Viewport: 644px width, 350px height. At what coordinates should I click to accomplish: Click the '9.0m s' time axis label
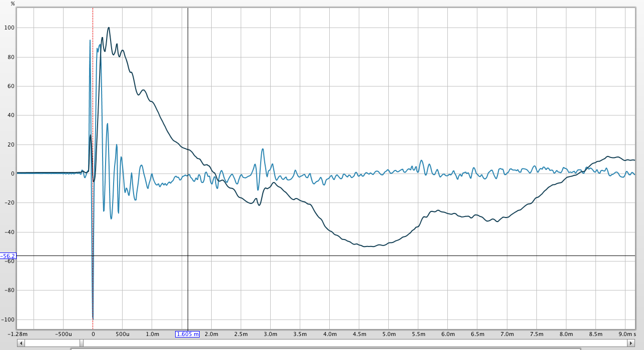tap(626, 334)
